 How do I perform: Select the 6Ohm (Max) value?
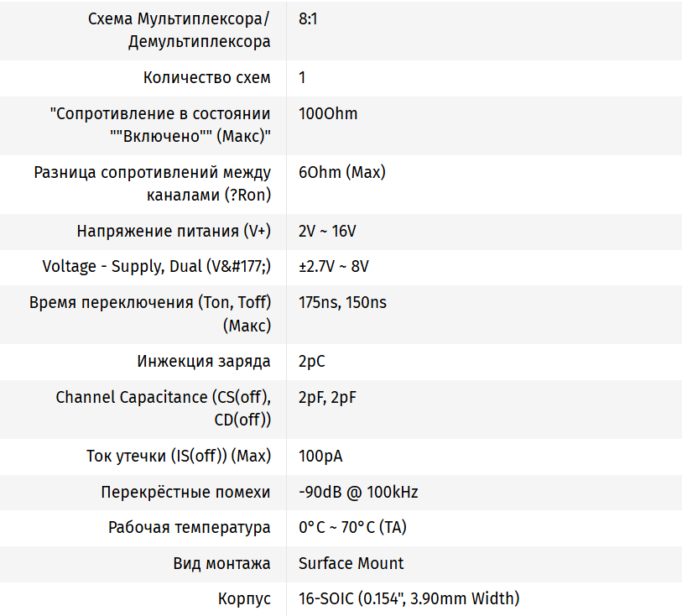[341, 173]
